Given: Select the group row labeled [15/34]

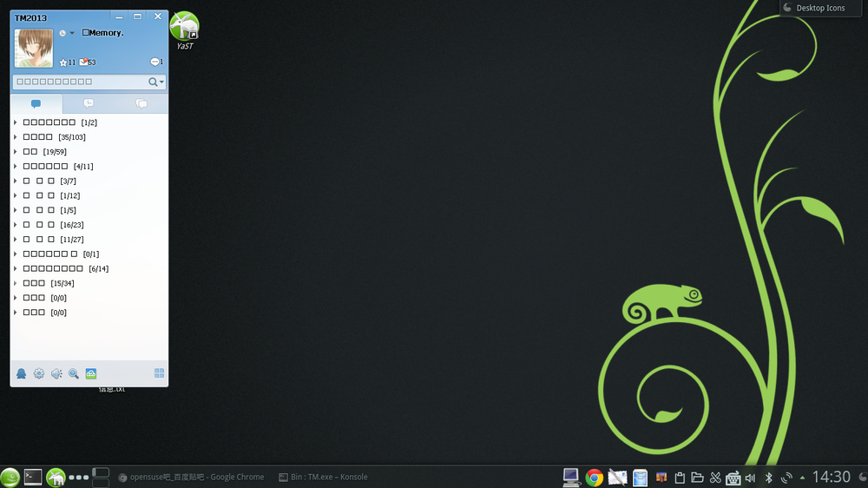Looking at the screenshot, I should (x=89, y=283).
